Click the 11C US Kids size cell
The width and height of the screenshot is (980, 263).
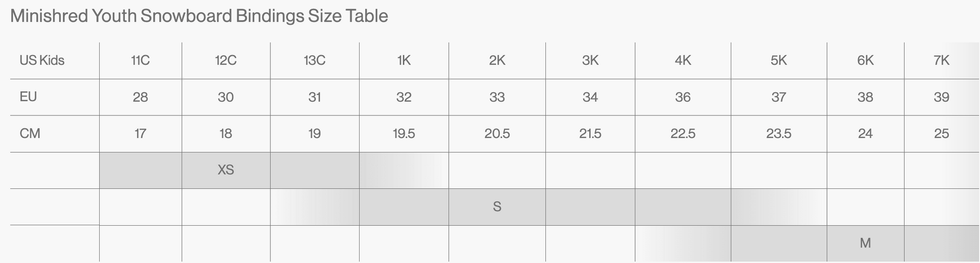pos(140,60)
